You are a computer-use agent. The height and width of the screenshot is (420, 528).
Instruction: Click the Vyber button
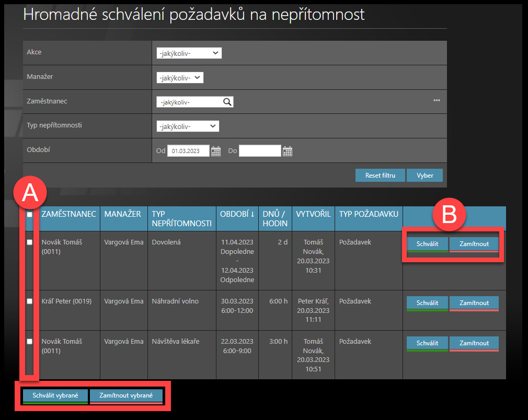coord(424,176)
